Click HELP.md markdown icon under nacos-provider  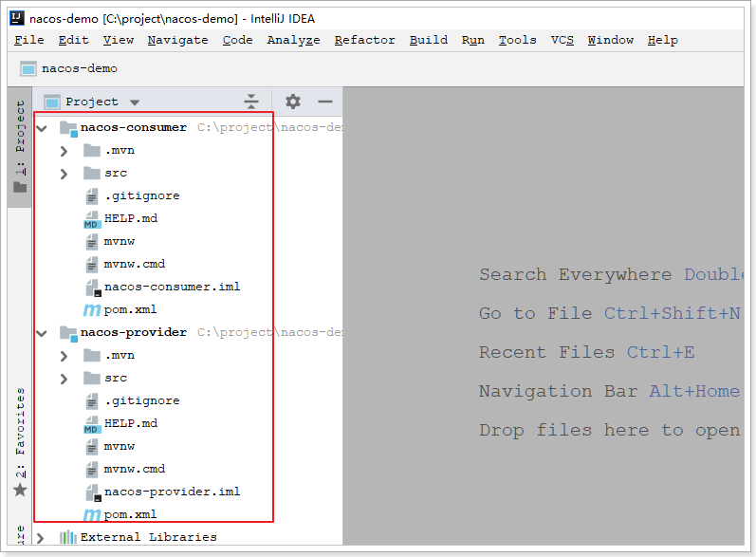pos(91,423)
